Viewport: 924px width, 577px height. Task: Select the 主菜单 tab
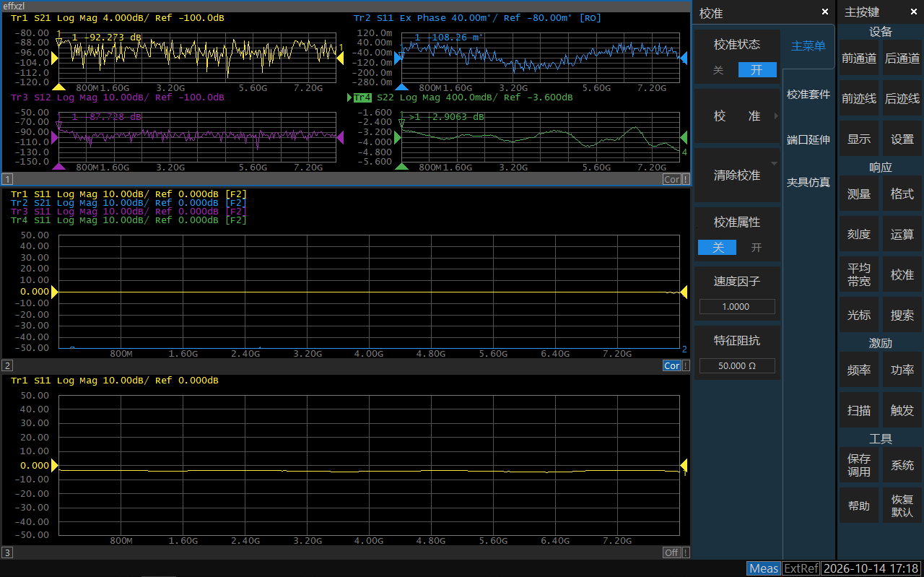(x=808, y=46)
